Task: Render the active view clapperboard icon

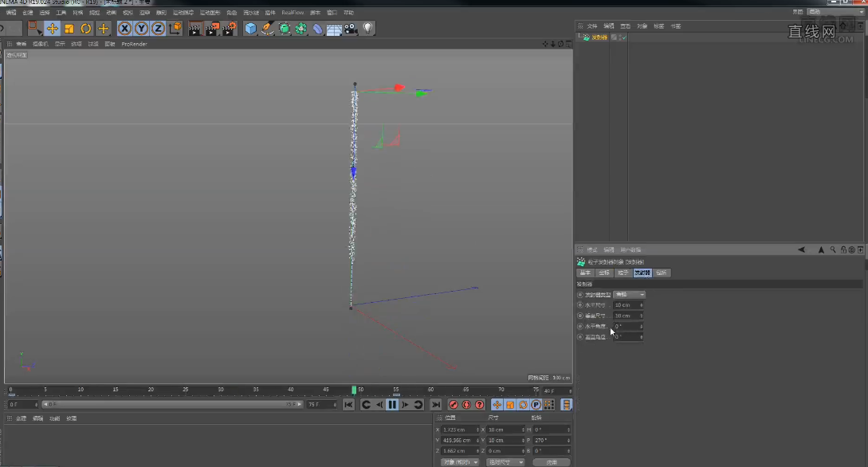Action: pyautogui.click(x=194, y=28)
